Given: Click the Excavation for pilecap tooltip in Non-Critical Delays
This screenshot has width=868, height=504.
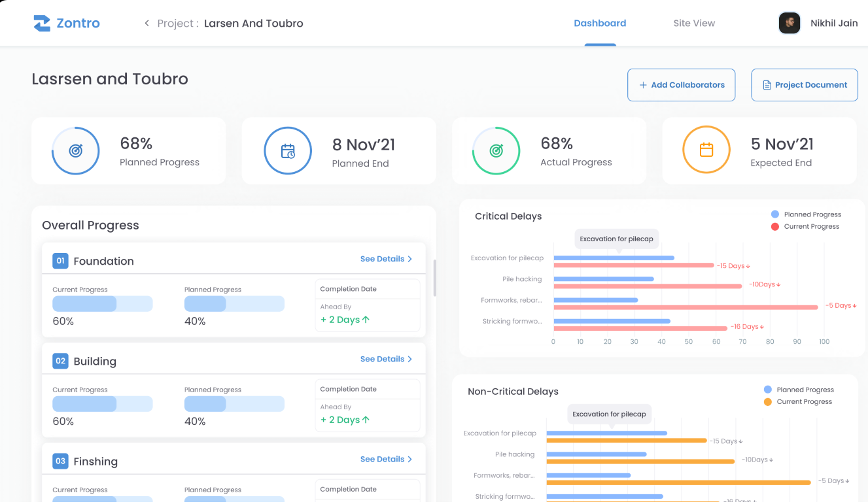Looking at the screenshot, I should click(x=610, y=414).
